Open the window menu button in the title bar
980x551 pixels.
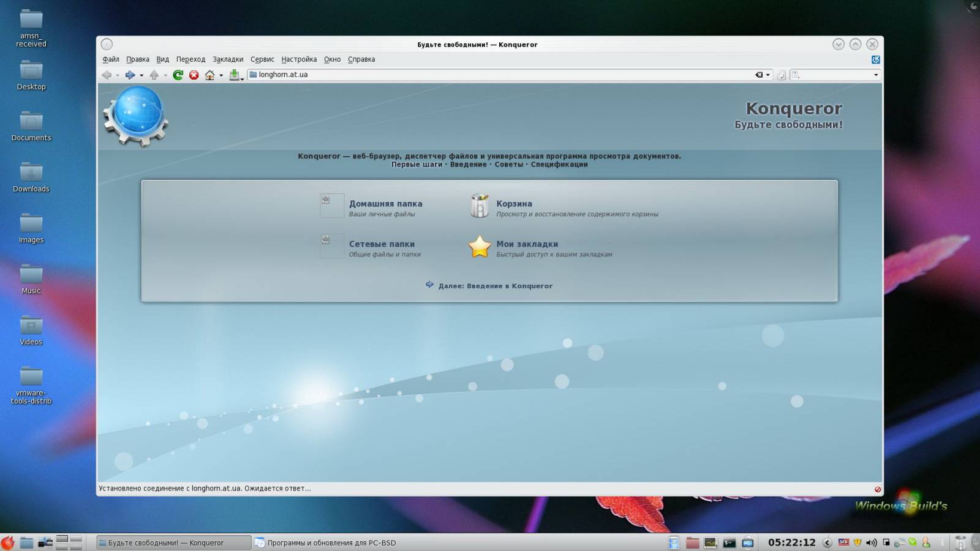(x=107, y=44)
